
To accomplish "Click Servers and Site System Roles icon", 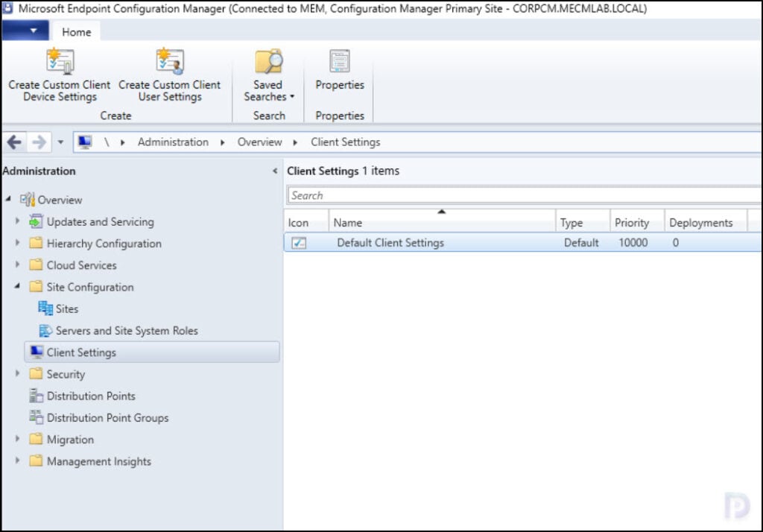I will pyautogui.click(x=45, y=331).
